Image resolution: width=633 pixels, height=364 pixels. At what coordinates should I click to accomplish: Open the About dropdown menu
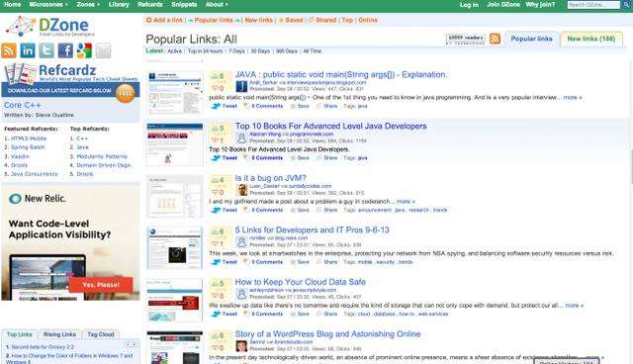(217, 4)
